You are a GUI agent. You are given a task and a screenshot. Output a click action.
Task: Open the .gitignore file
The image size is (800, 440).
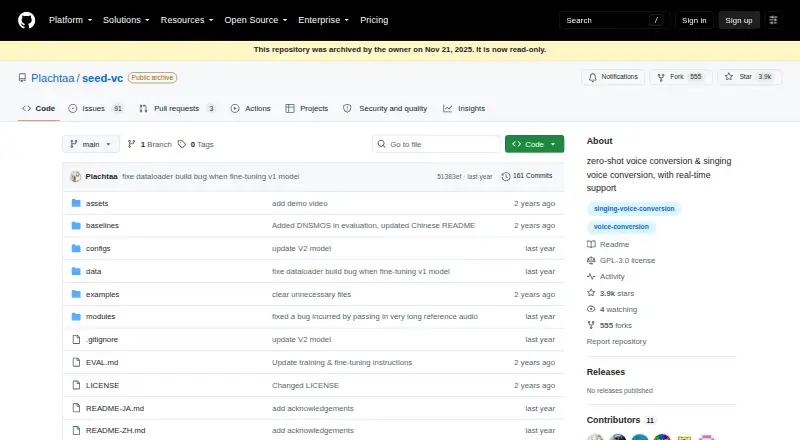(x=102, y=339)
